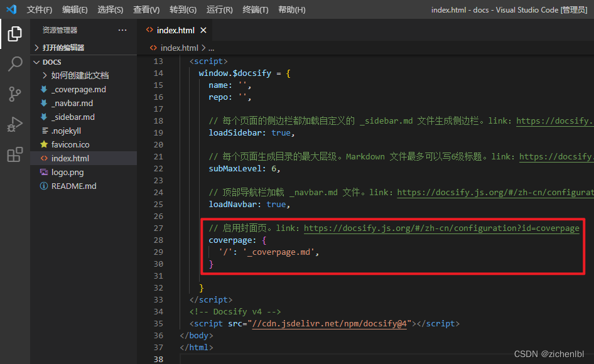Click the HTML icon on the index.html tab
Screen dimensions: 594x364
point(149,30)
